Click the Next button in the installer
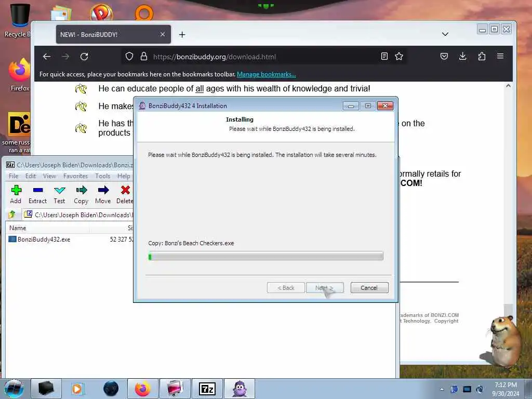The width and height of the screenshot is (532, 399). coord(325,288)
